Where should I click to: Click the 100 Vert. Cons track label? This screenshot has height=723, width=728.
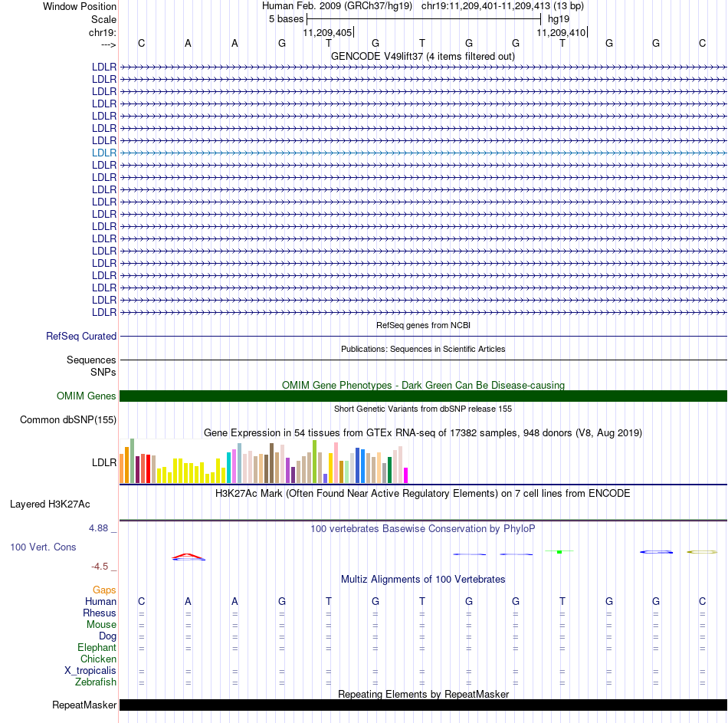coord(43,547)
